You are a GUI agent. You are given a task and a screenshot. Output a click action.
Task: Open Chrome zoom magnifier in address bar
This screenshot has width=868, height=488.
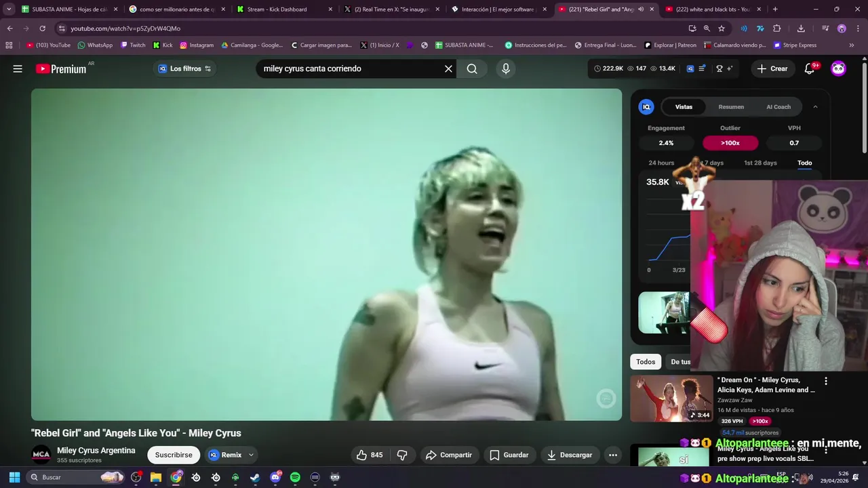[x=707, y=28]
